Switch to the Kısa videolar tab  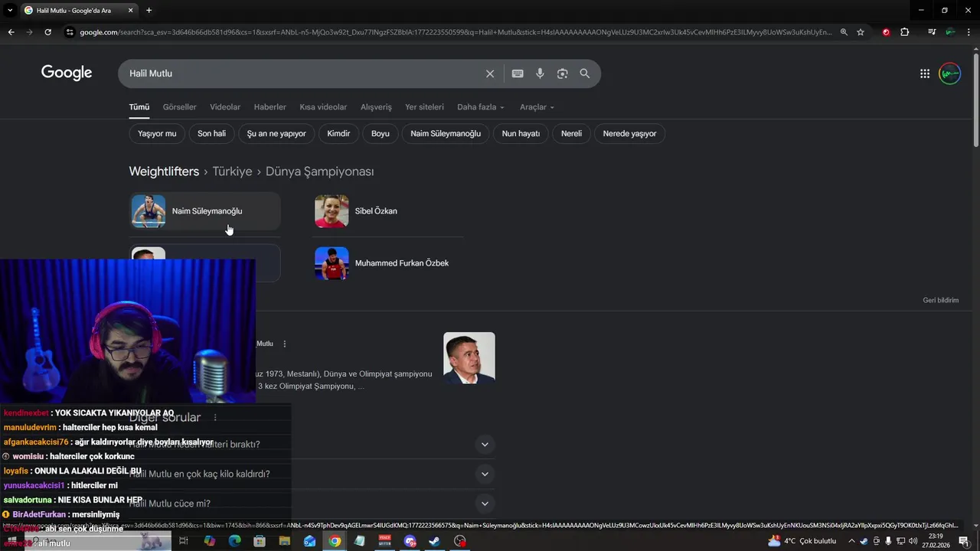click(323, 107)
